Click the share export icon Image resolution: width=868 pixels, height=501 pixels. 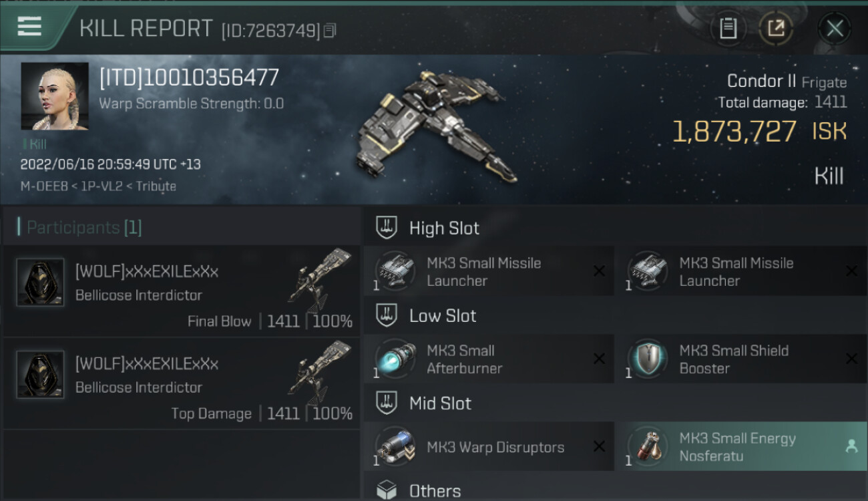(x=776, y=28)
